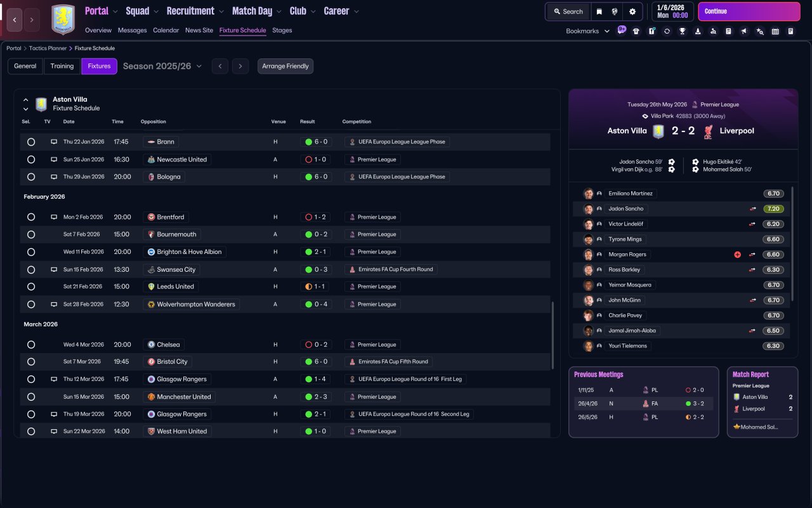Open the megaphone shortcut icon
812x508 pixels.
744,31
